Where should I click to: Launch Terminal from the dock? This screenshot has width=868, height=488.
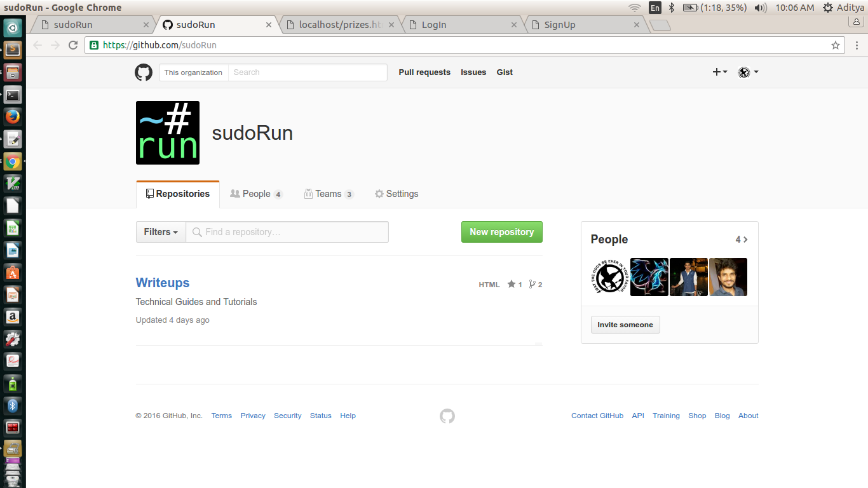(13, 95)
